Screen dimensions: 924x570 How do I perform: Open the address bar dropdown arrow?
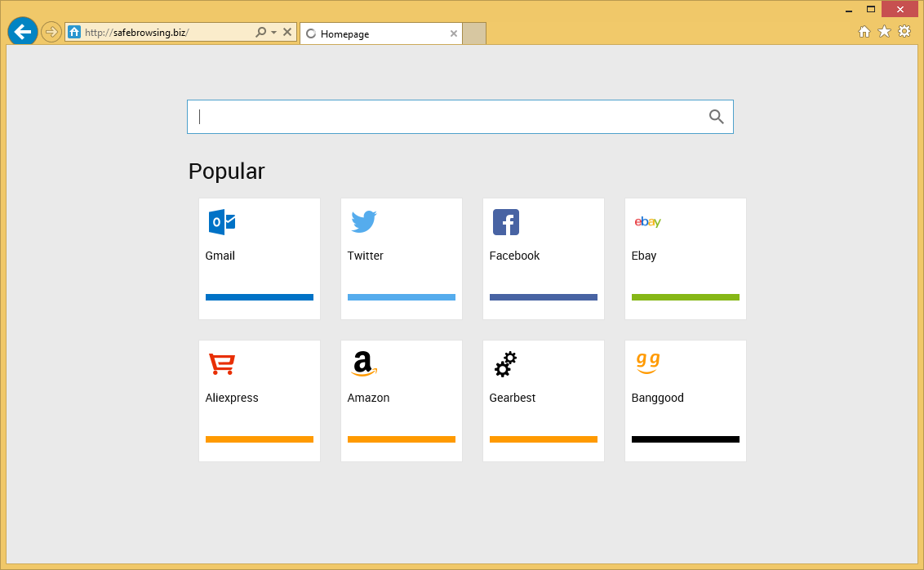pos(273,33)
